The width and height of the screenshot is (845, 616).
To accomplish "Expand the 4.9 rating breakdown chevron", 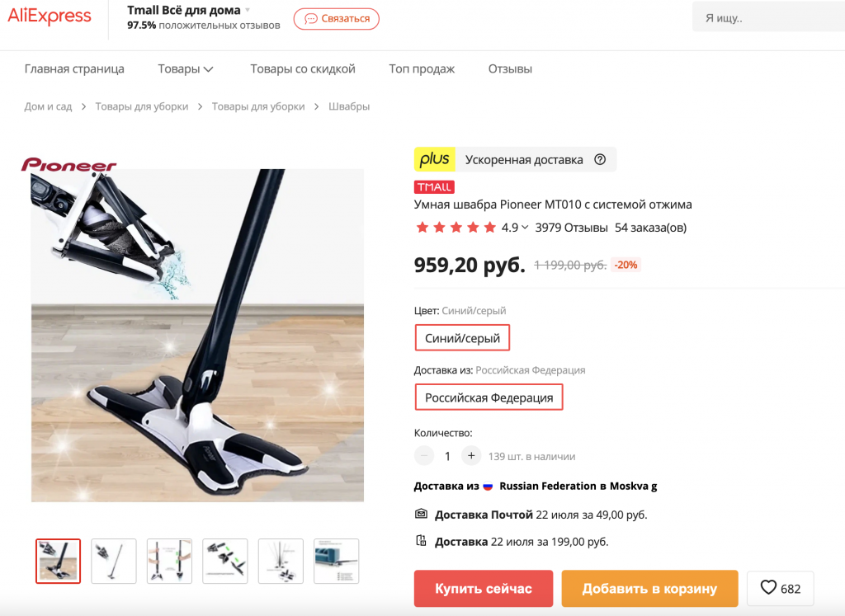I will pyautogui.click(x=525, y=228).
